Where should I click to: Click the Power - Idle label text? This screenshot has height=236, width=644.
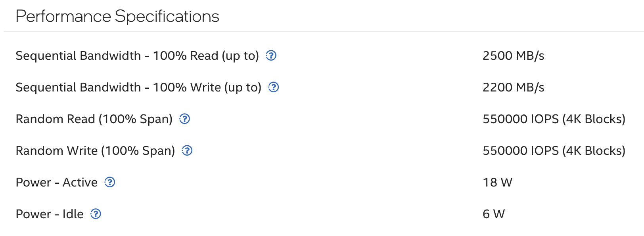(50, 214)
